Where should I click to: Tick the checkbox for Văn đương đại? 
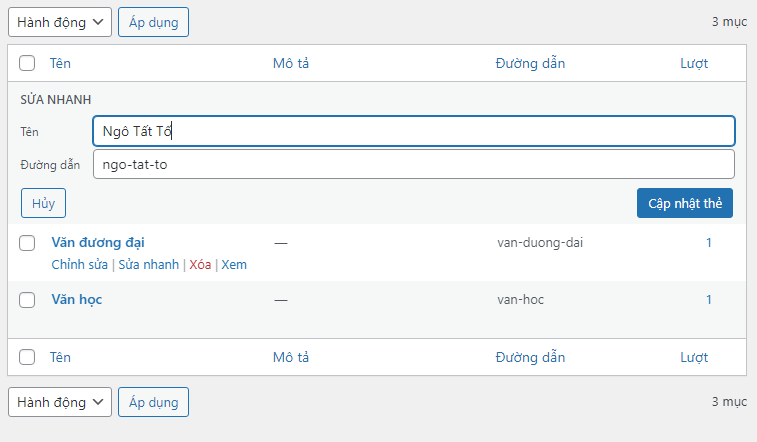tap(27, 242)
